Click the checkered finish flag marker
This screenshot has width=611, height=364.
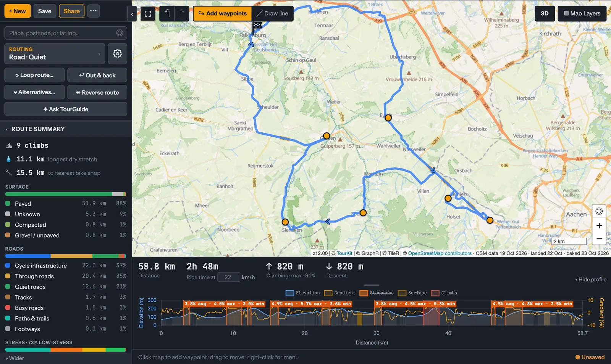(x=257, y=27)
